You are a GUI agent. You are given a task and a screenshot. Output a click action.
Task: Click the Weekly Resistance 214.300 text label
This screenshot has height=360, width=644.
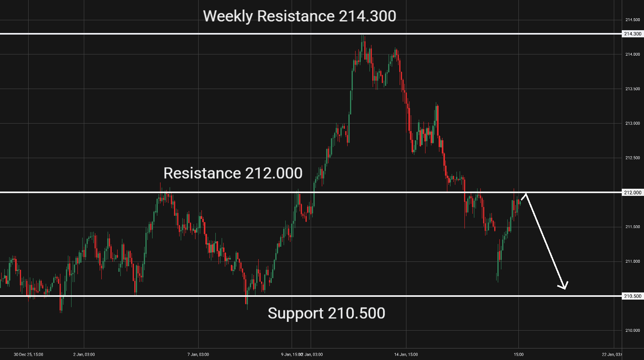click(x=300, y=16)
